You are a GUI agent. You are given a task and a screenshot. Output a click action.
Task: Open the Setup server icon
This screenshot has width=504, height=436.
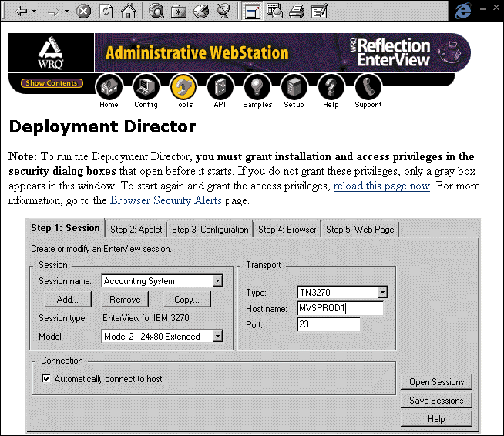tap(294, 87)
